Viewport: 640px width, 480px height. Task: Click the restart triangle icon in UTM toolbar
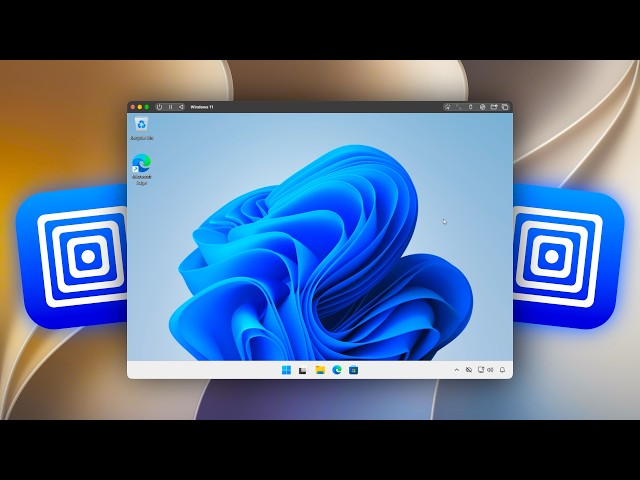pos(181,107)
